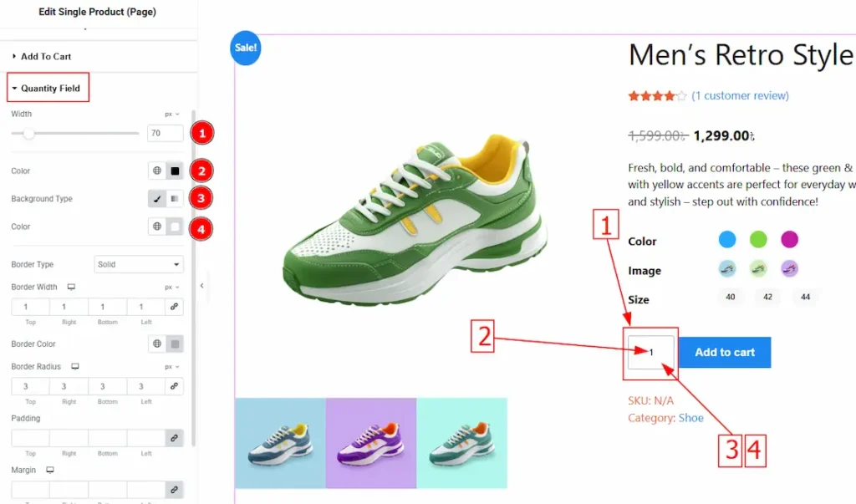This screenshot has height=504, width=856.
Task: Click the Width slider track
Action: [74, 133]
